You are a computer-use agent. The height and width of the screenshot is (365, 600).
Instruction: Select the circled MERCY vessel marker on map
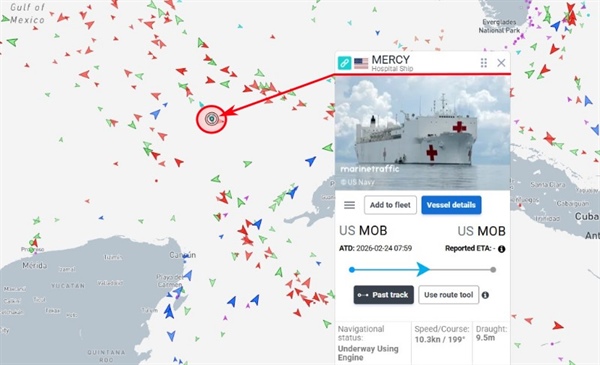pos(212,119)
